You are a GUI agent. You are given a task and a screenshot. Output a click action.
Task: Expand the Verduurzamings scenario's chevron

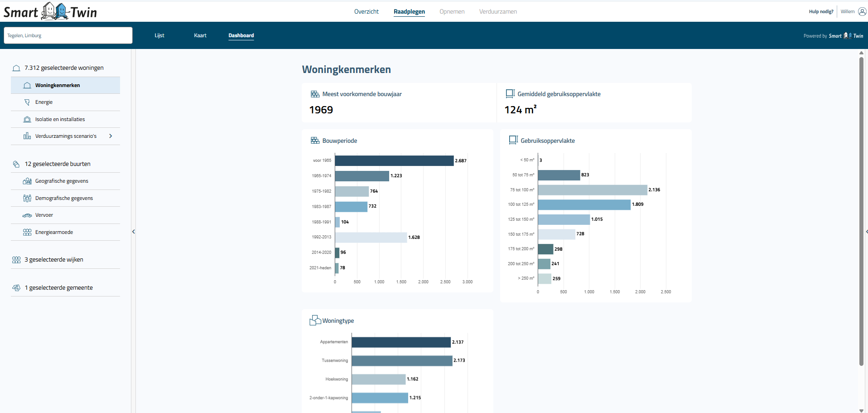pyautogui.click(x=111, y=136)
